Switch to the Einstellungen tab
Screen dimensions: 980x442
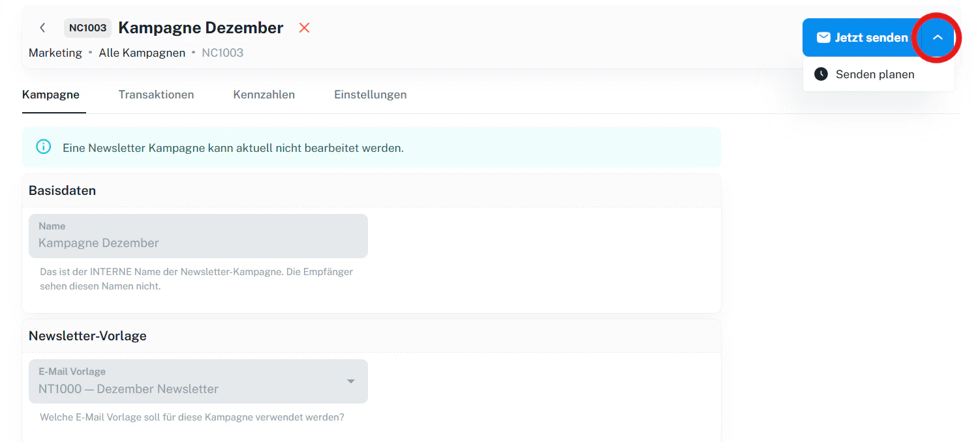(x=370, y=95)
